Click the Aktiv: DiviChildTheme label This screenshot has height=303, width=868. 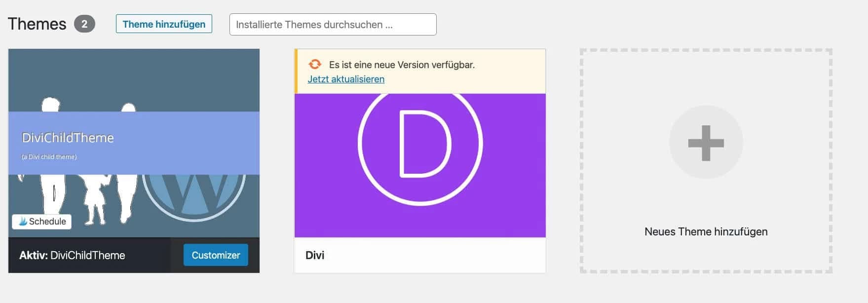72,255
